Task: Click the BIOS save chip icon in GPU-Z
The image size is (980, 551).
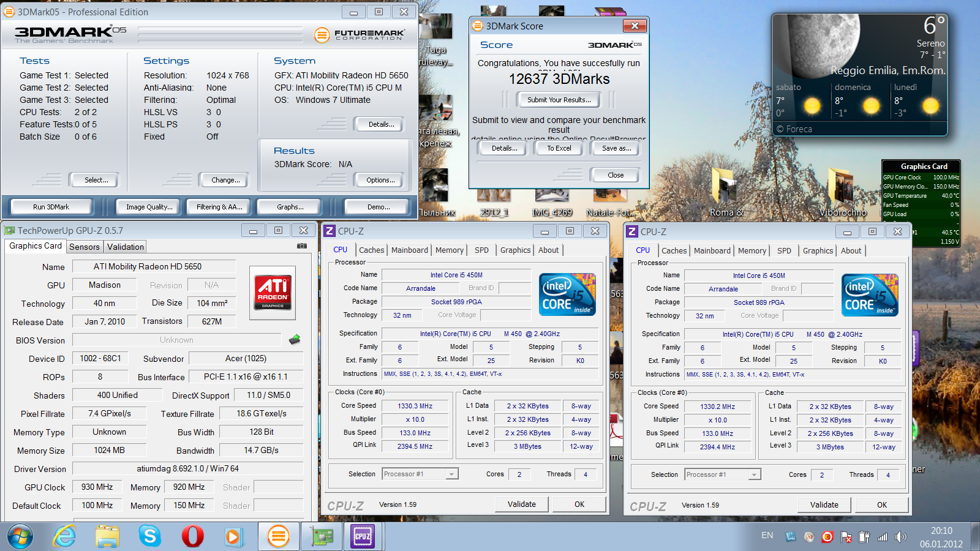Action: [295, 339]
